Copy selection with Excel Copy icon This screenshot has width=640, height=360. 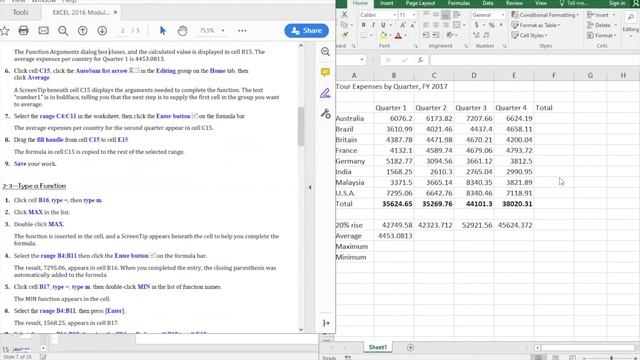(x=344, y=25)
